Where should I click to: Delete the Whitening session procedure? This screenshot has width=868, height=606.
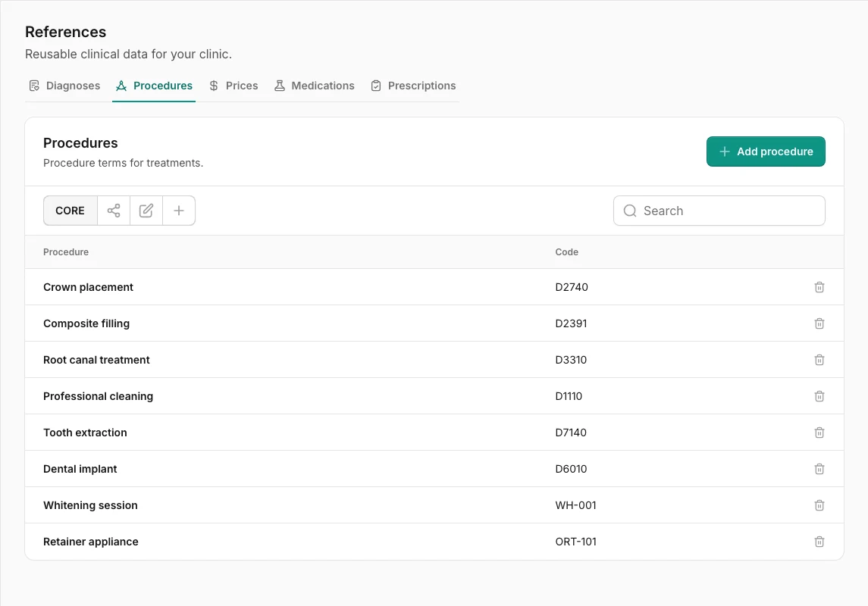click(x=819, y=505)
